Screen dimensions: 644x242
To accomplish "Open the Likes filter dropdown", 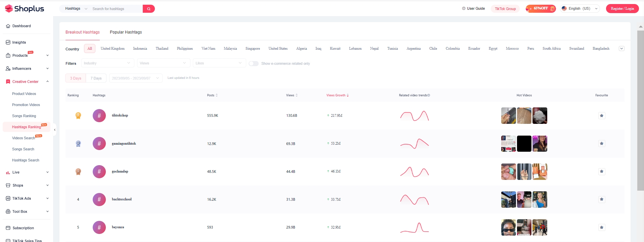I will (x=219, y=63).
